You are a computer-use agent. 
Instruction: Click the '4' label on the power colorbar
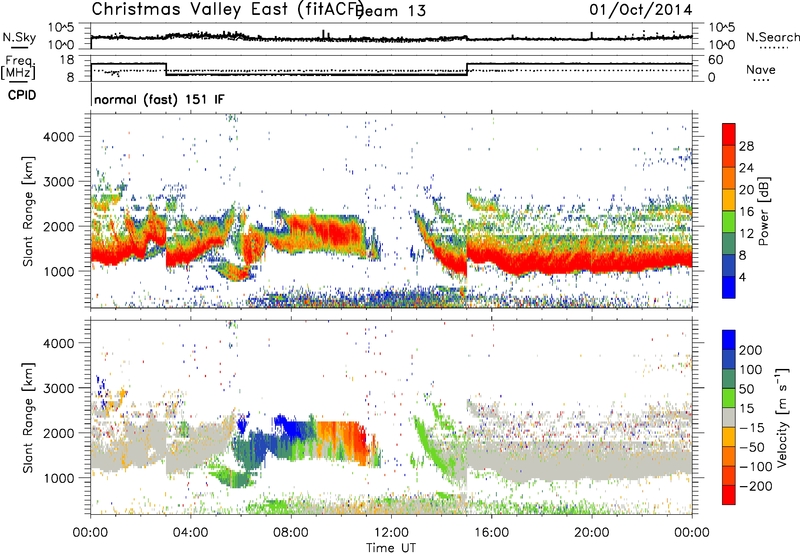pyautogui.click(x=742, y=278)
